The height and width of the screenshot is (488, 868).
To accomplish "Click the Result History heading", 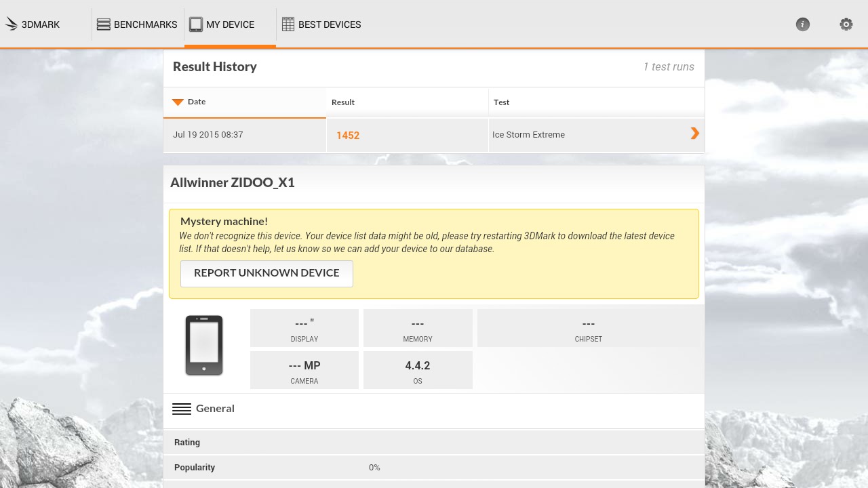I will pyautogui.click(x=215, y=66).
